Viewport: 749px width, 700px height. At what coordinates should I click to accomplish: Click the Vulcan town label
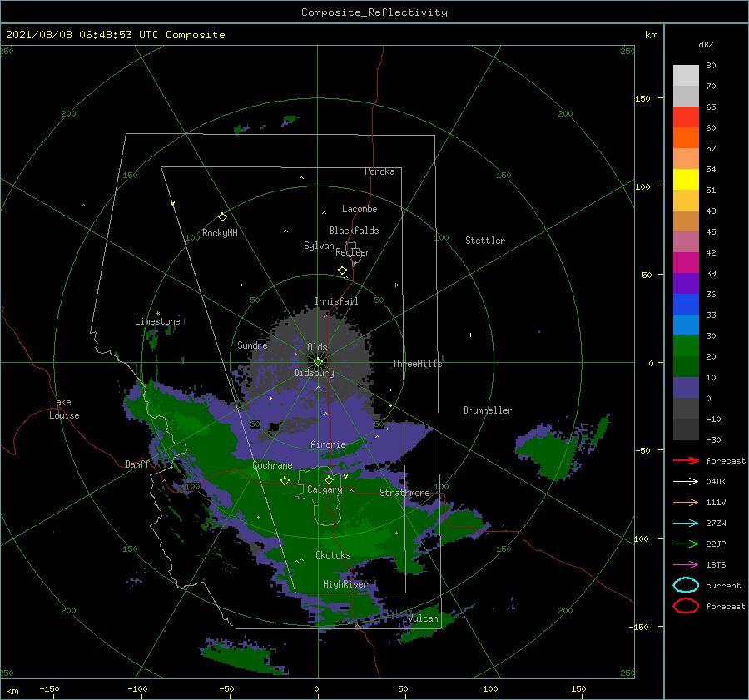[423, 618]
